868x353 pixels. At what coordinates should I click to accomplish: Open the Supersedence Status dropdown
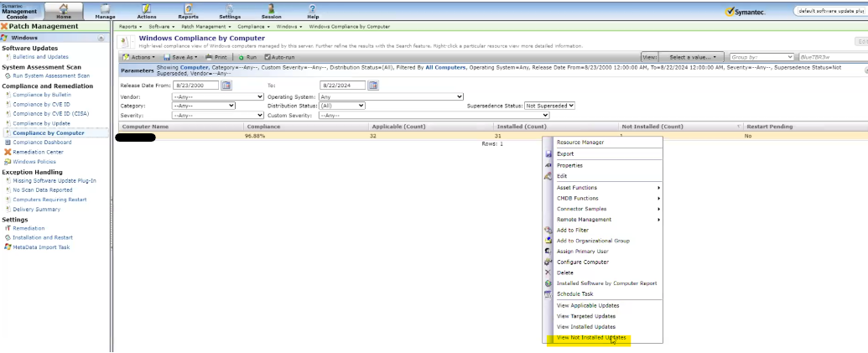(x=550, y=106)
